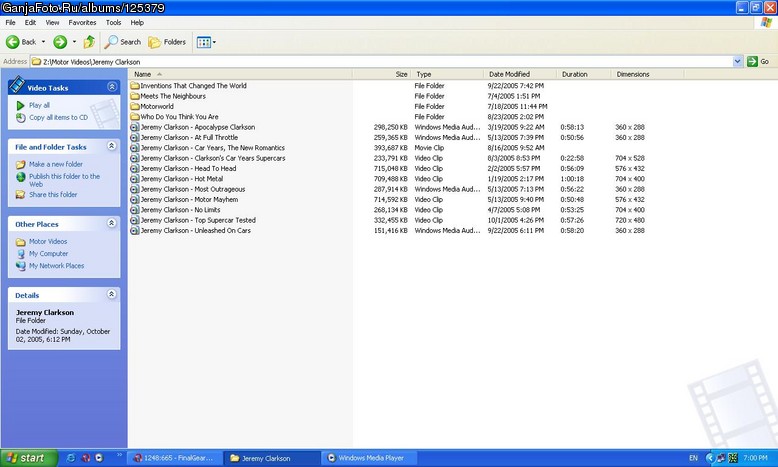
Task: Click the 7:00 PM system clock
Action: [x=756, y=458]
